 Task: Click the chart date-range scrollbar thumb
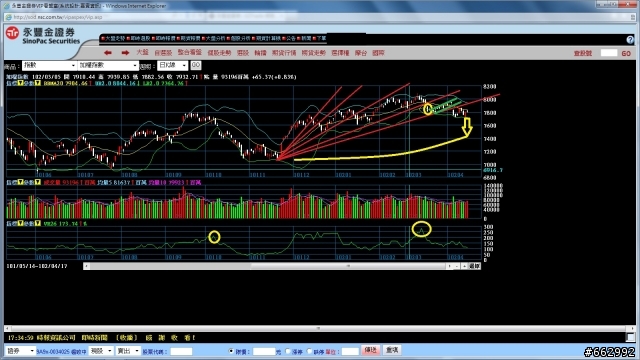348,266
